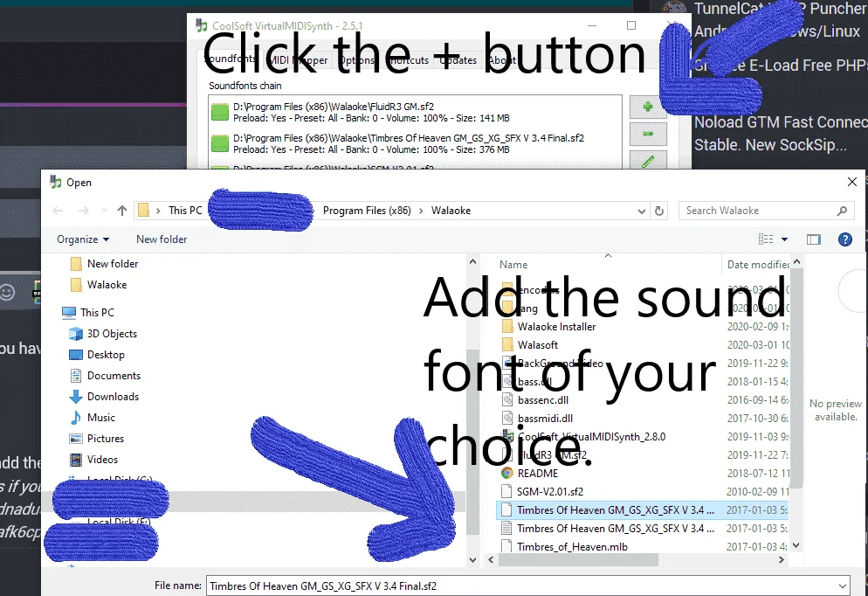
Task: Open recent locations dropdown arrow
Action: (104, 211)
